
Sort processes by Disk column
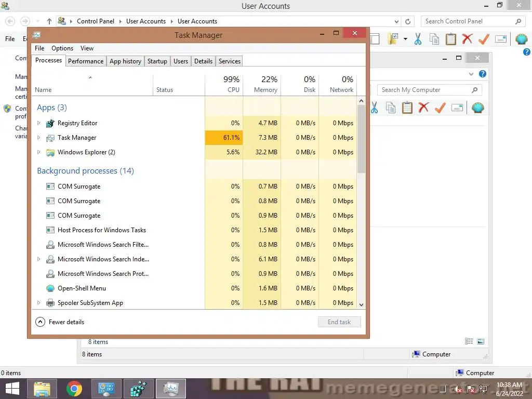point(300,84)
